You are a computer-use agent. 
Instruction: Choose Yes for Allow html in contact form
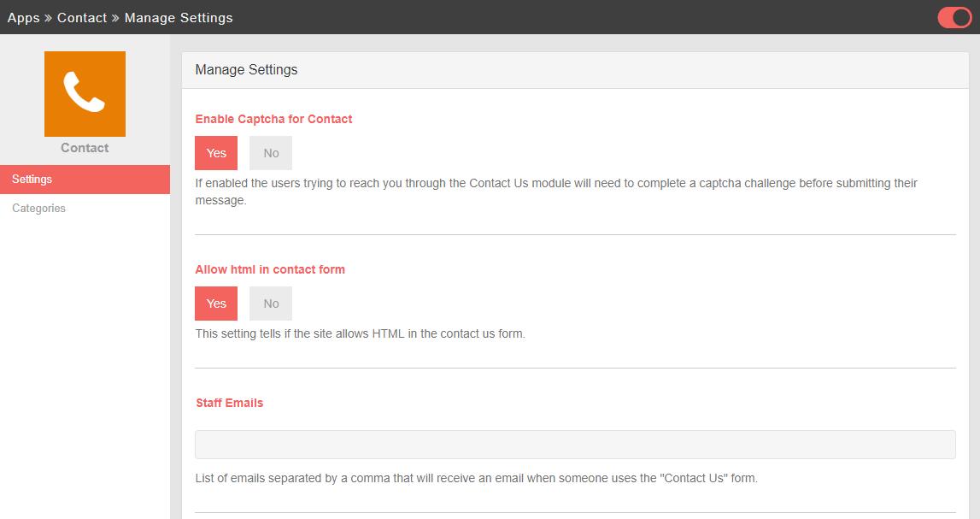(x=216, y=304)
